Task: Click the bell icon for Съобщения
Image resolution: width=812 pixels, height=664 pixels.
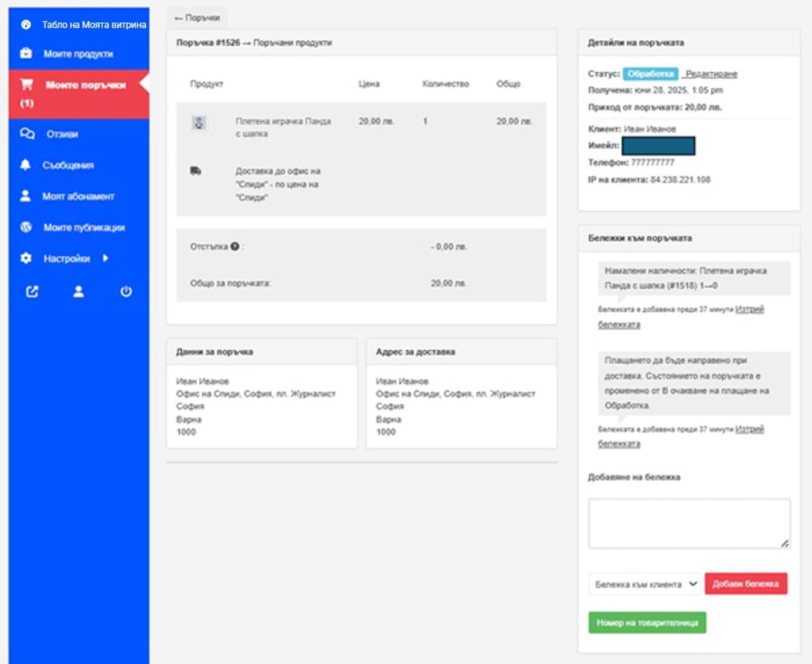Action: [x=26, y=165]
